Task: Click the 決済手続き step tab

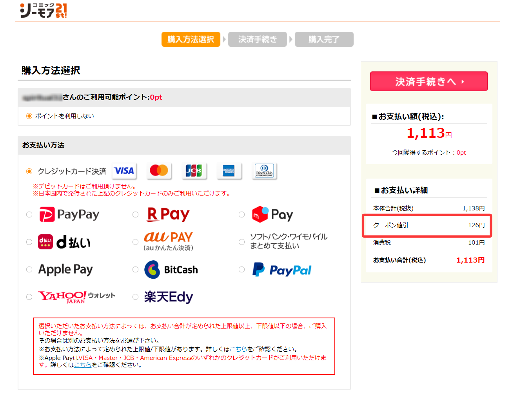Action: point(258,39)
